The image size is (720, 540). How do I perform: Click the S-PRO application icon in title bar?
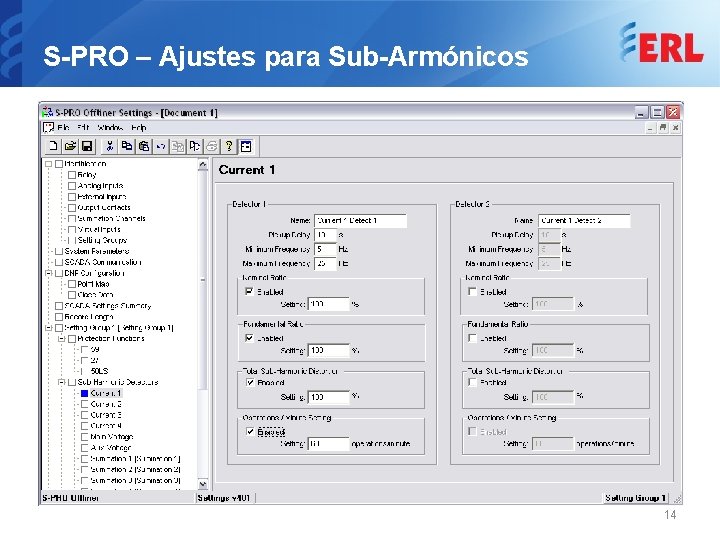(47, 112)
